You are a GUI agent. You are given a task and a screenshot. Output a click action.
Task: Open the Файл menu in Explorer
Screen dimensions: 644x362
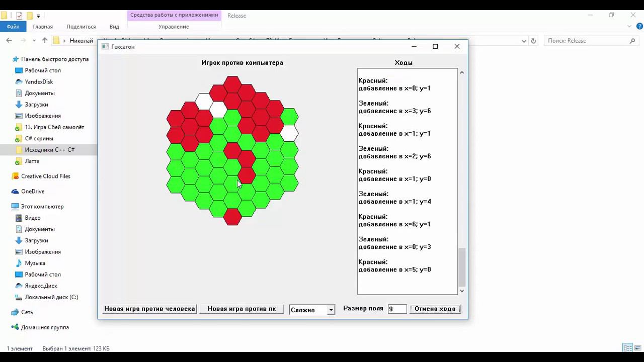13,27
